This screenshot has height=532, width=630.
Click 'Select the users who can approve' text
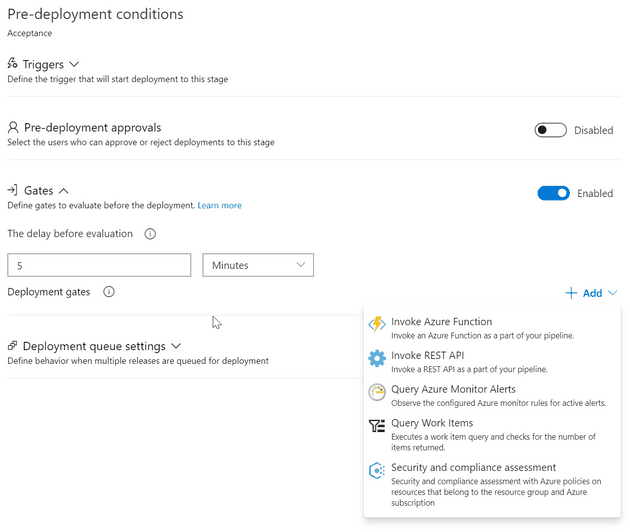[x=141, y=142]
